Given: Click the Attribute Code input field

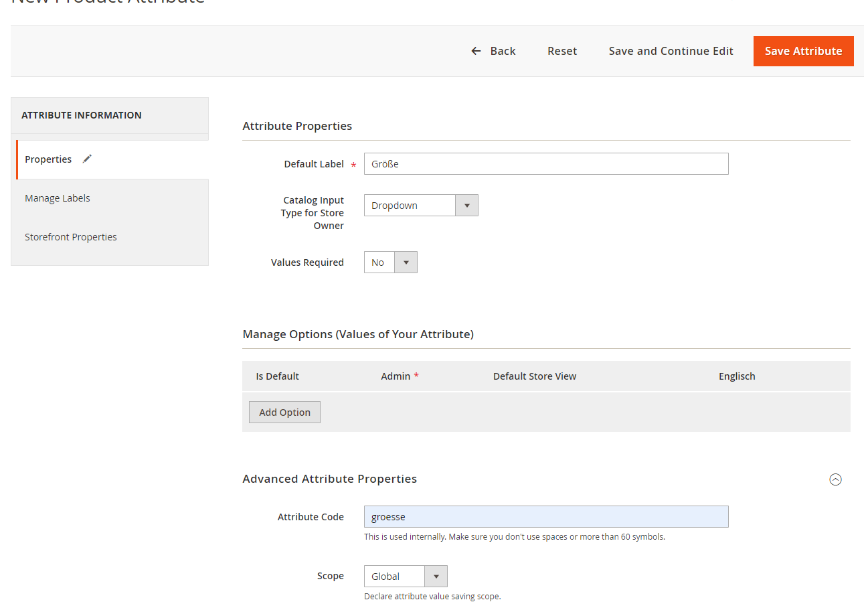Looking at the screenshot, I should 546,517.
